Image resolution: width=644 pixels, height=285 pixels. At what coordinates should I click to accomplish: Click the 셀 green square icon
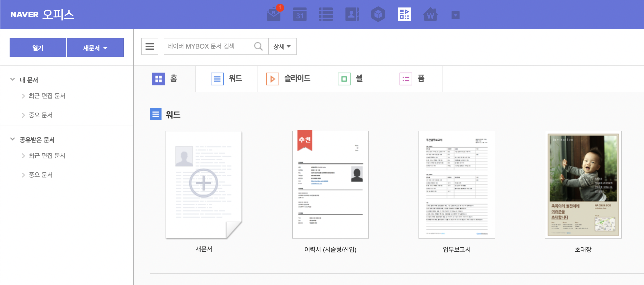pos(344,79)
